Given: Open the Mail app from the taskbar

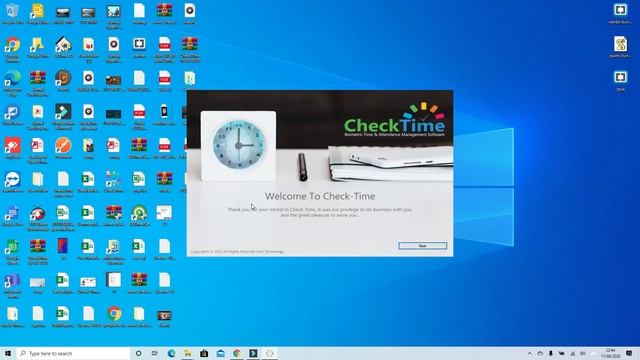Looking at the screenshot, I should 220,353.
